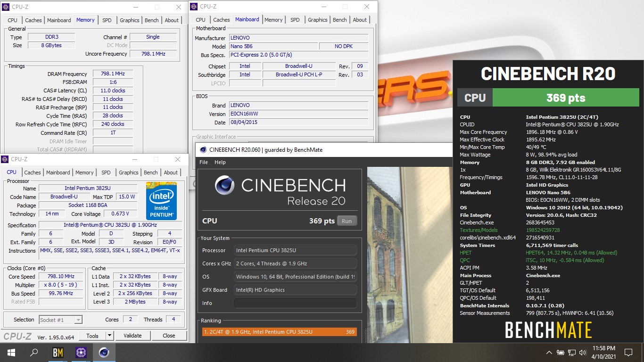Image resolution: width=644 pixels, height=362 pixels.
Task: Click CPU-Z CPU window title icon
Action: (x=5, y=159)
